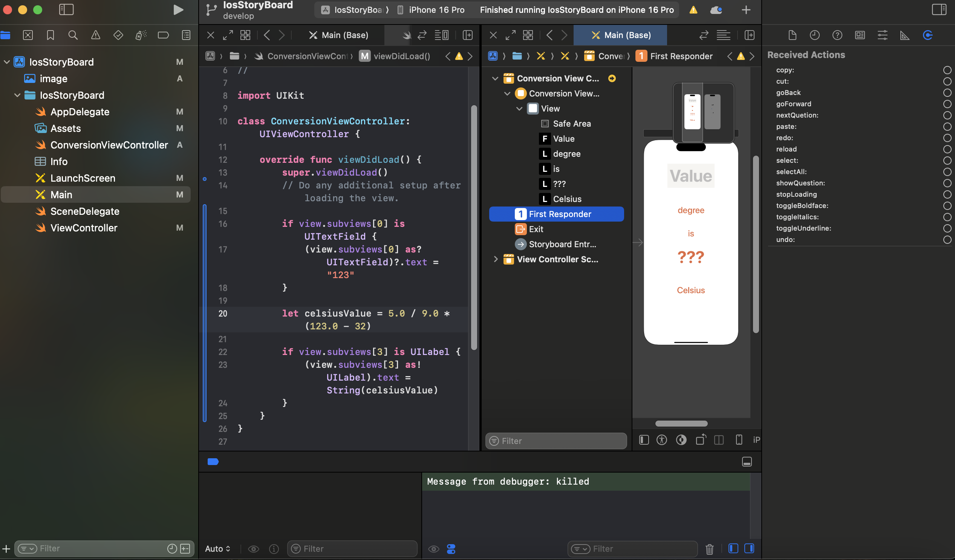
Task: Toggle the inspector panel on the right
Action: (x=939, y=9)
